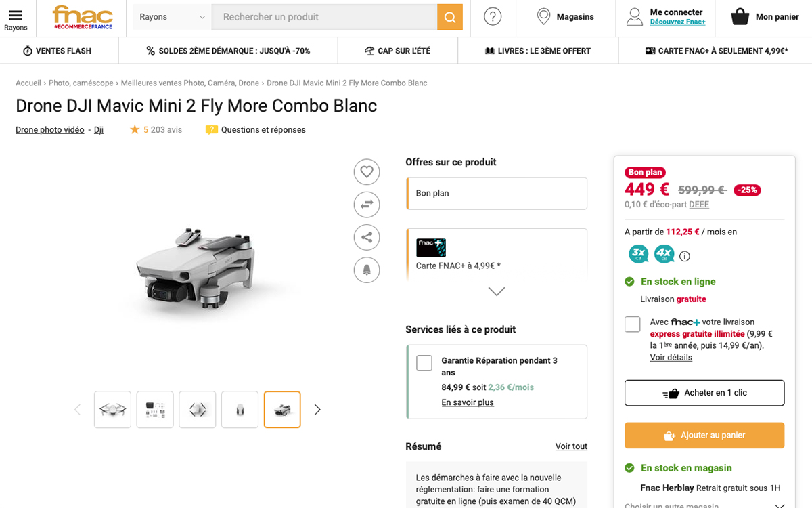Show previous product thumbnails arrow

pos(77,409)
